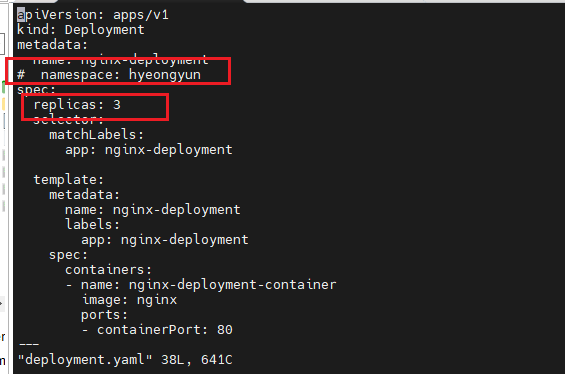
Task: Click the '- containerPort: 80' line
Action: 157,330
